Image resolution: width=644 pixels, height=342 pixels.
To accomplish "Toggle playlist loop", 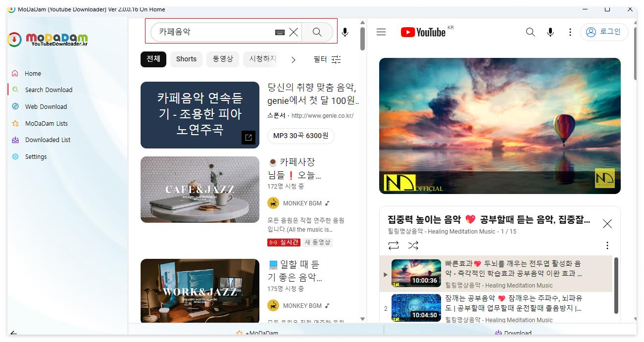I will [394, 245].
